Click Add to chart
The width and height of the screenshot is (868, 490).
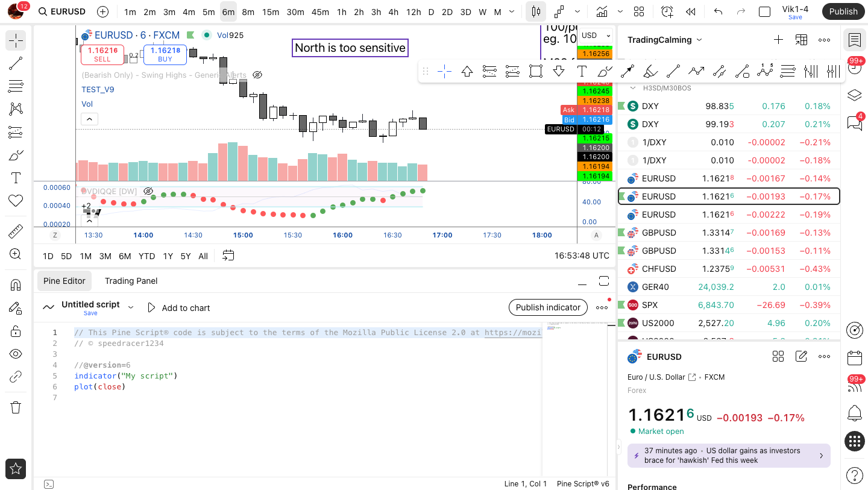point(179,308)
